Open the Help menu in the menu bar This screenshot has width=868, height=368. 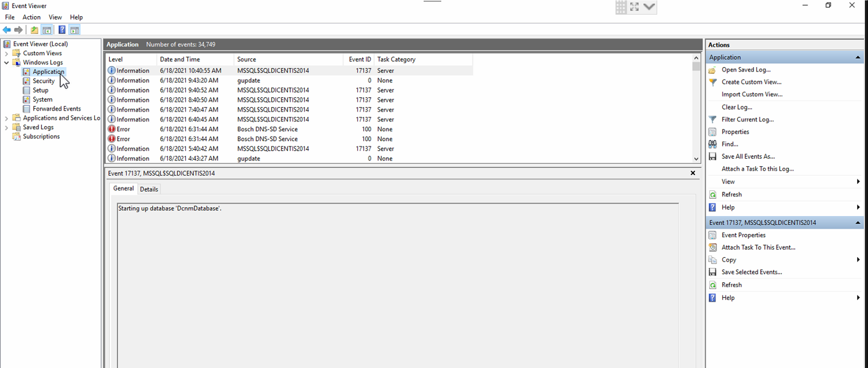coord(76,17)
